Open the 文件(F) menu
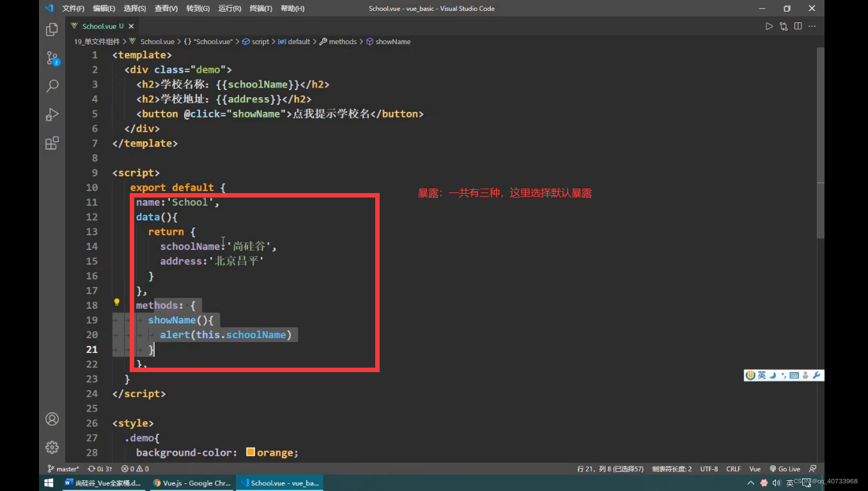Viewport: 868px width, 491px height. (74, 8)
